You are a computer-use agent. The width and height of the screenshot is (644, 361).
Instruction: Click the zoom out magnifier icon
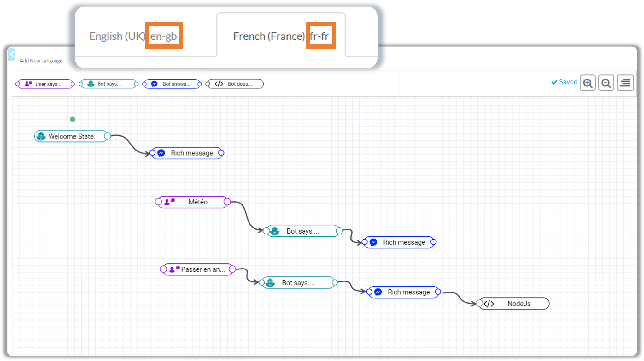point(606,83)
